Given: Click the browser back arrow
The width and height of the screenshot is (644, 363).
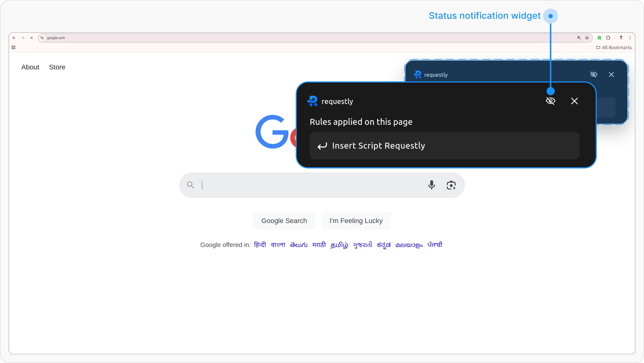Looking at the screenshot, I should pos(14,38).
